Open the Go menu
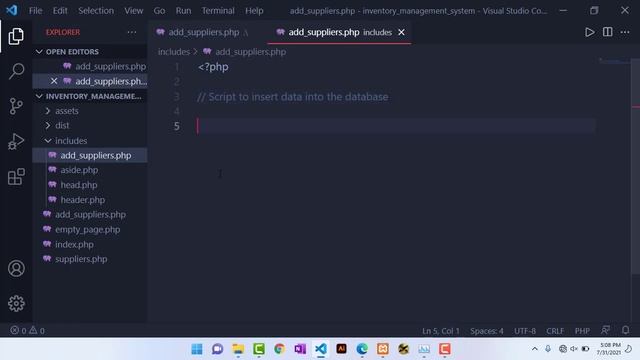Viewport: 640px width, 360px height. [x=159, y=11]
